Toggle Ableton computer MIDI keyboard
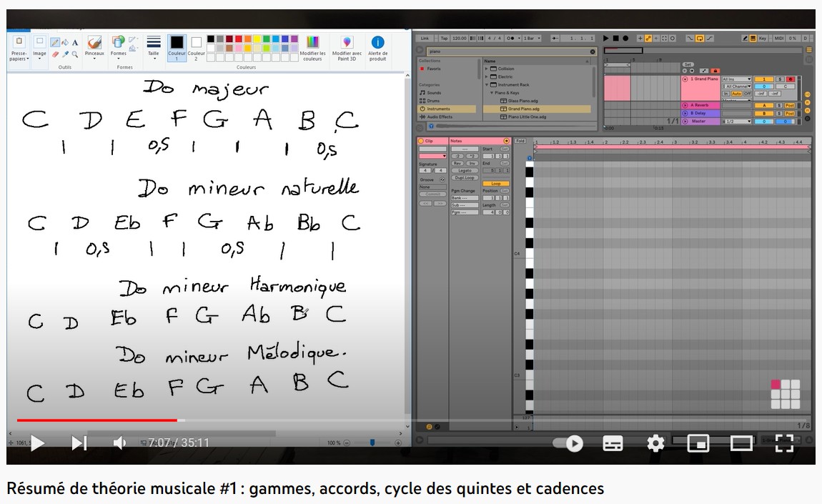Screen dimensions: 822x504 [x=753, y=39]
